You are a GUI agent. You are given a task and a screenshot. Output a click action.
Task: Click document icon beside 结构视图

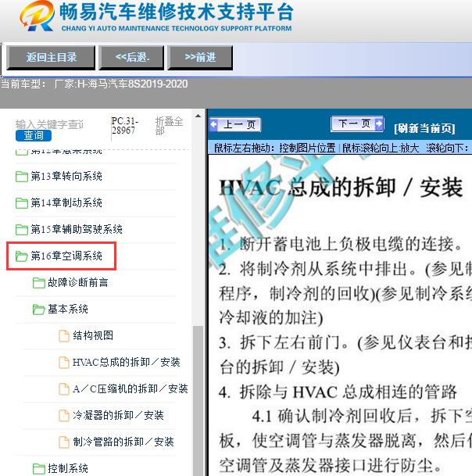pyautogui.click(x=64, y=336)
